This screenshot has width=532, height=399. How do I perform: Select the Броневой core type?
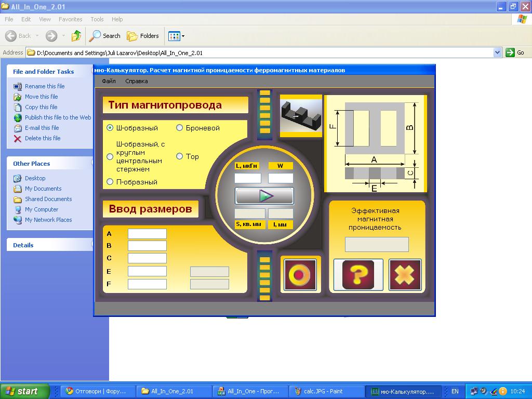point(180,128)
